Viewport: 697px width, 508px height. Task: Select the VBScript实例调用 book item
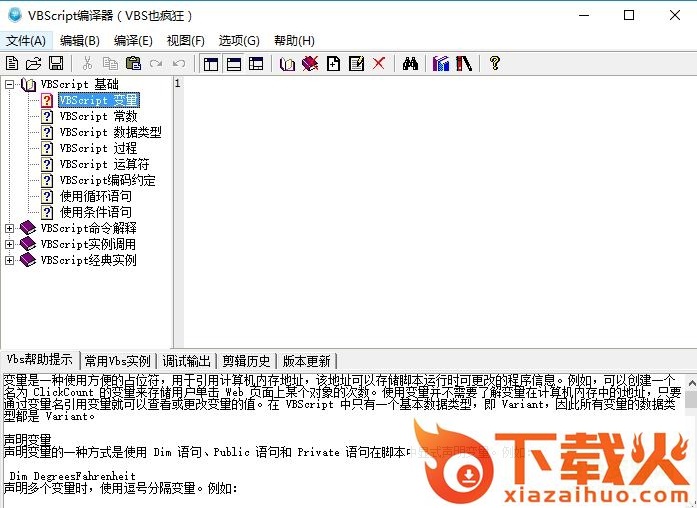coord(88,244)
